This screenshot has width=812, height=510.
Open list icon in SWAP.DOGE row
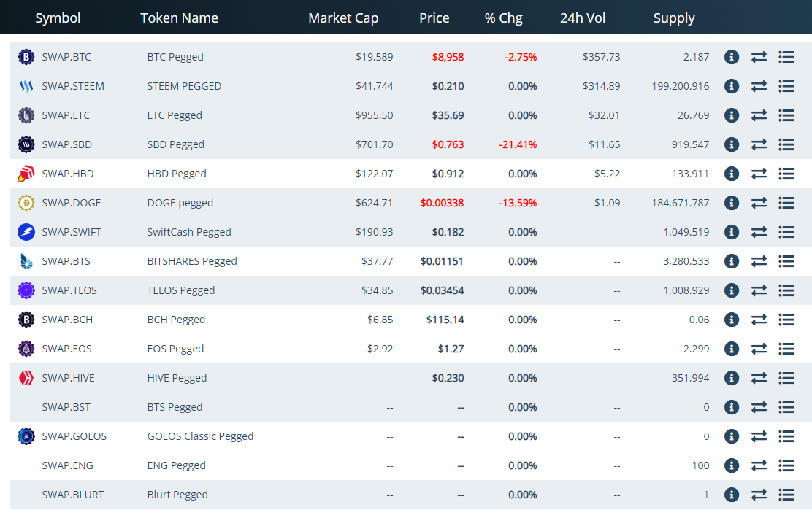[x=786, y=203]
